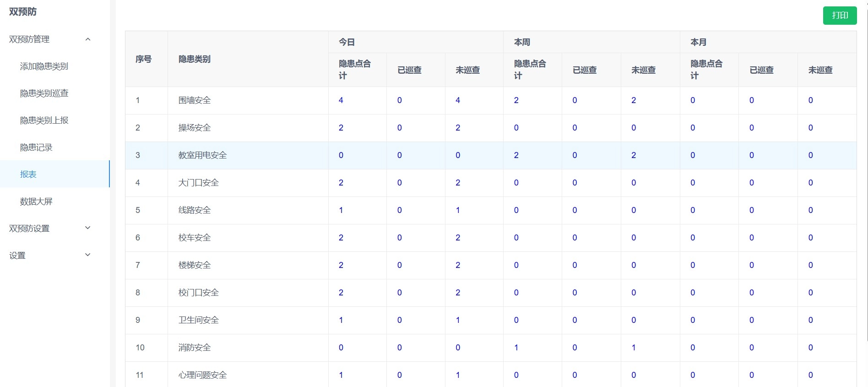The height and width of the screenshot is (387, 868).
Task: Open 数据大屏 from the sidebar
Action: pyautogui.click(x=36, y=202)
